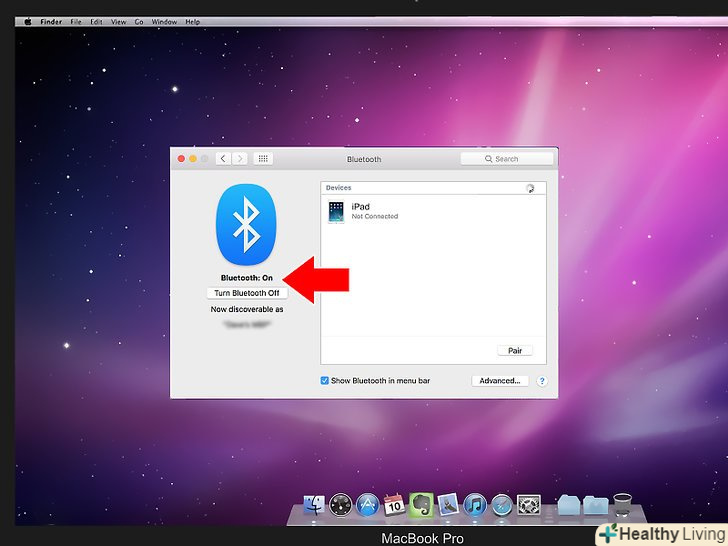Minimize window with yellow button
The width and height of the screenshot is (728, 546).
pos(193,159)
